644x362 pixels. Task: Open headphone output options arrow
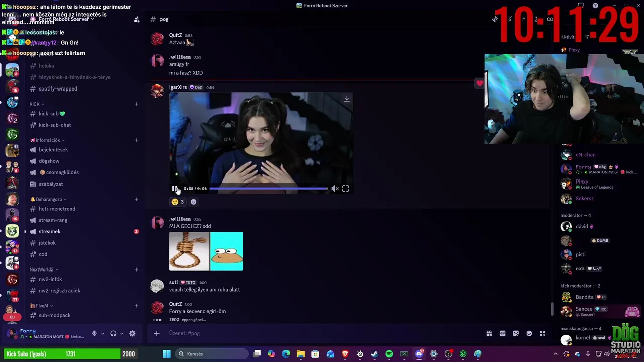click(121, 333)
